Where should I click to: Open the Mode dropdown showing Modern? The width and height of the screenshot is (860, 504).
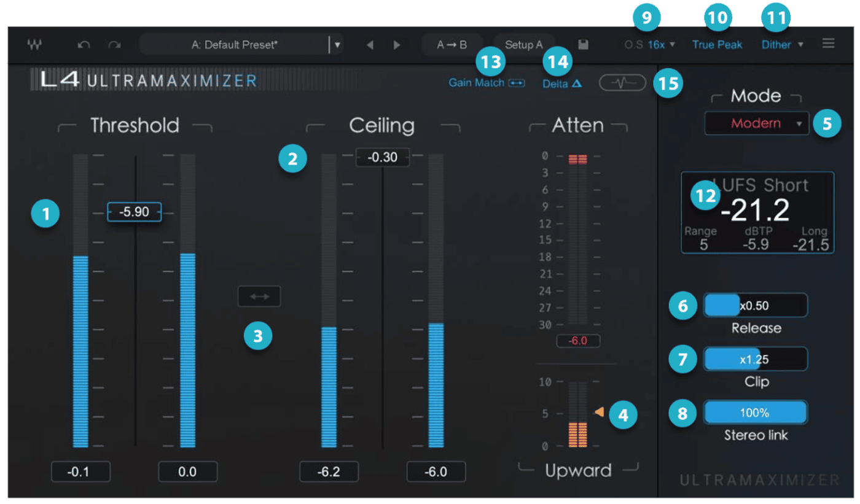757,123
